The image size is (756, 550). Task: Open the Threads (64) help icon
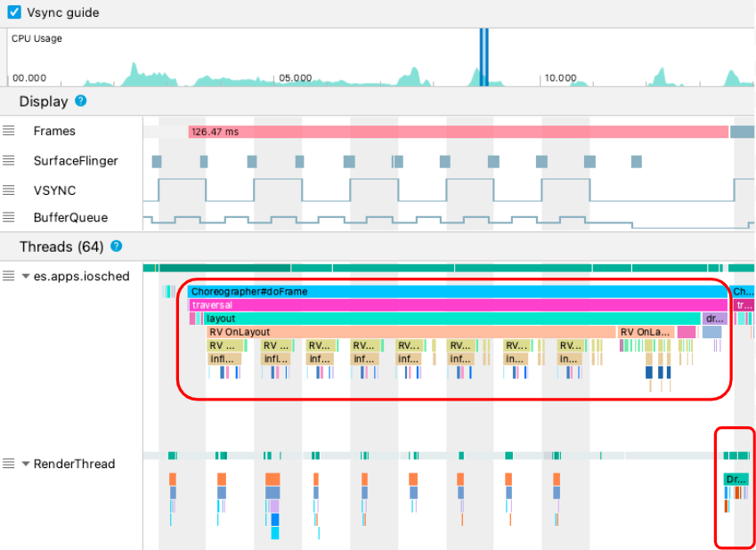coord(117,247)
